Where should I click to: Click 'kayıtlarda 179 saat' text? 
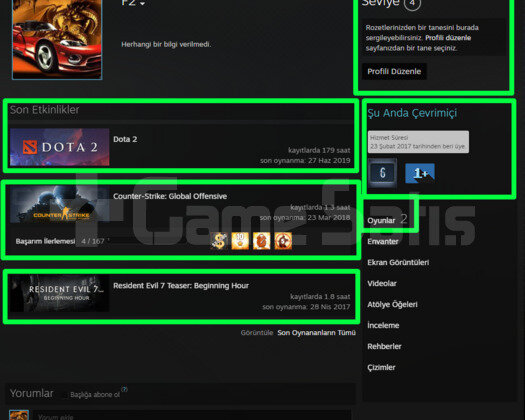(x=319, y=150)
